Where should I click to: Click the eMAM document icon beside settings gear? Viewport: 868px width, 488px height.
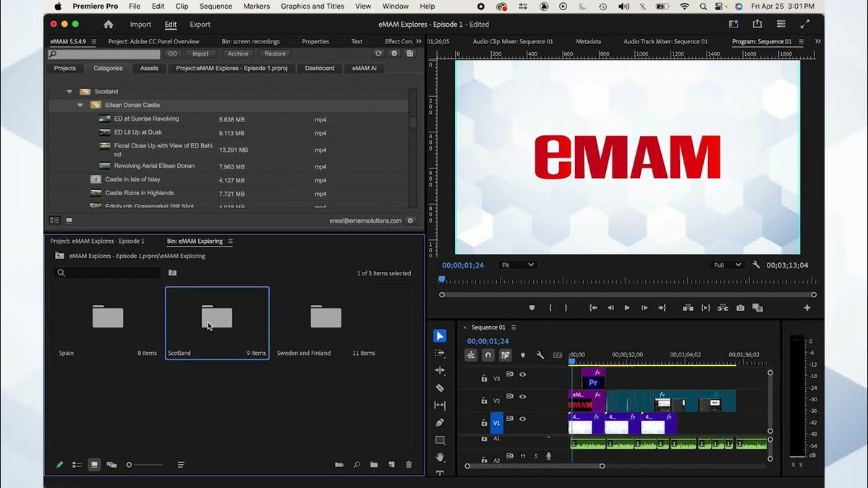[410, 53]
